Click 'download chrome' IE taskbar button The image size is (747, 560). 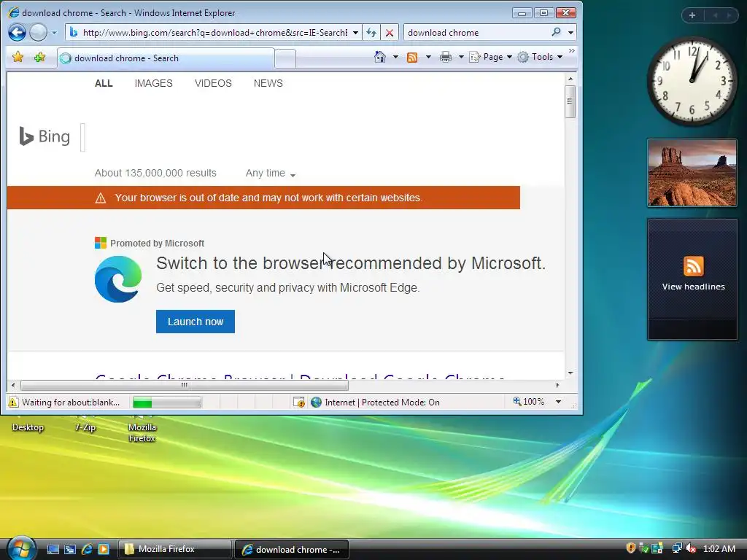point(292,549)
